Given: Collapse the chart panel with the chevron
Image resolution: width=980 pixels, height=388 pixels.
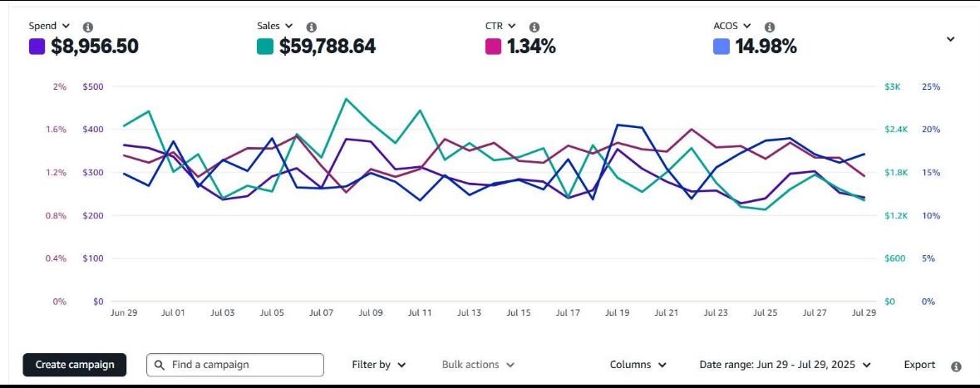Looking at the screenshot, I should 951,39.
